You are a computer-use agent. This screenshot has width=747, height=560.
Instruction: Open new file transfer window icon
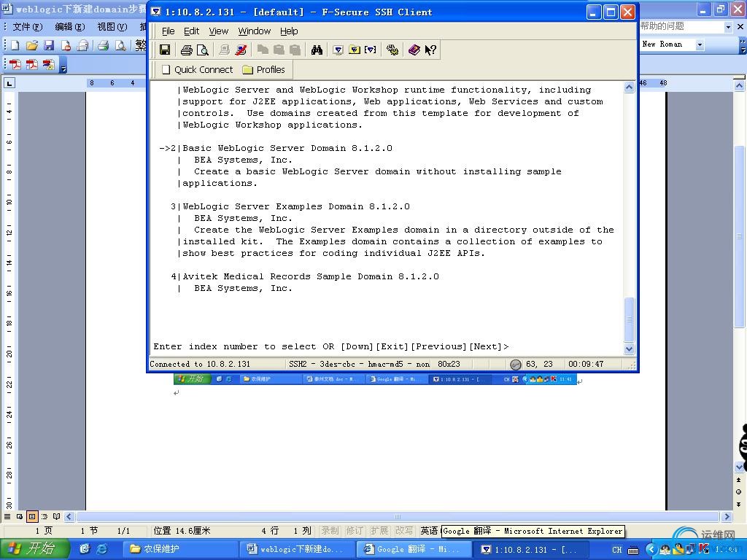(355, 50)
